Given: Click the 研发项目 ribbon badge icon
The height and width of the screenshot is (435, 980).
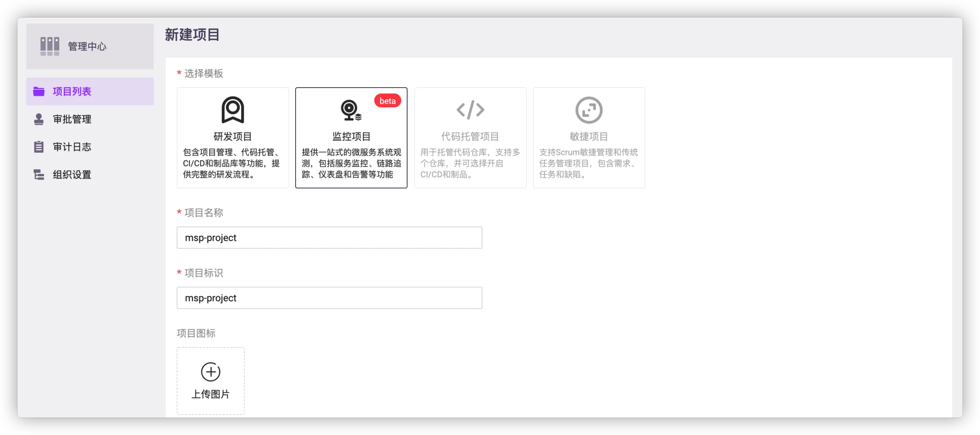Looking at the screenshot, I should tap(233, 110).
